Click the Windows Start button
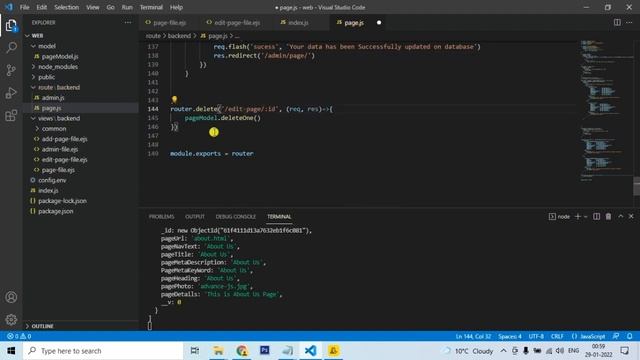Viewport: 640px width, 360px height. point(11,351)
